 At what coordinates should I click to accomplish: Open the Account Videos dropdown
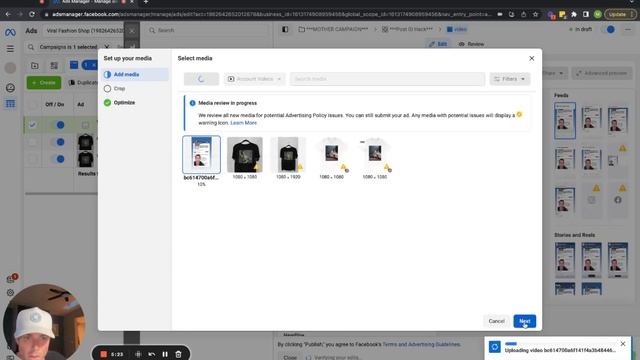click(254, 79)
